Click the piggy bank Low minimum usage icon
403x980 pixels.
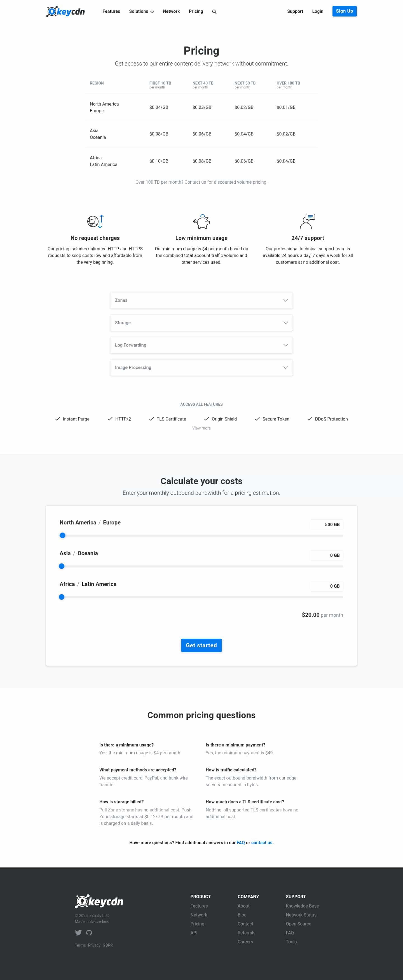201,221
